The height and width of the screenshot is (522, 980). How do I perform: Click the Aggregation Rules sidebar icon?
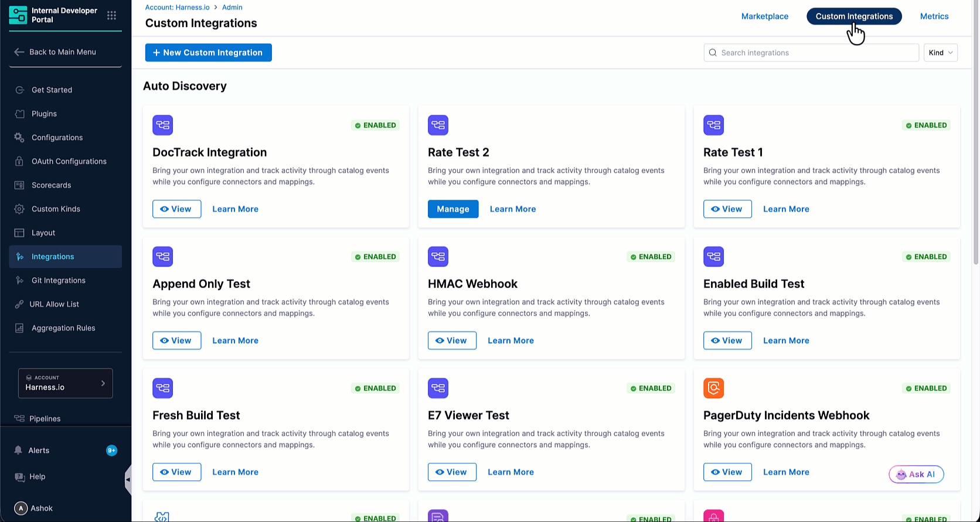click(19, 328)
